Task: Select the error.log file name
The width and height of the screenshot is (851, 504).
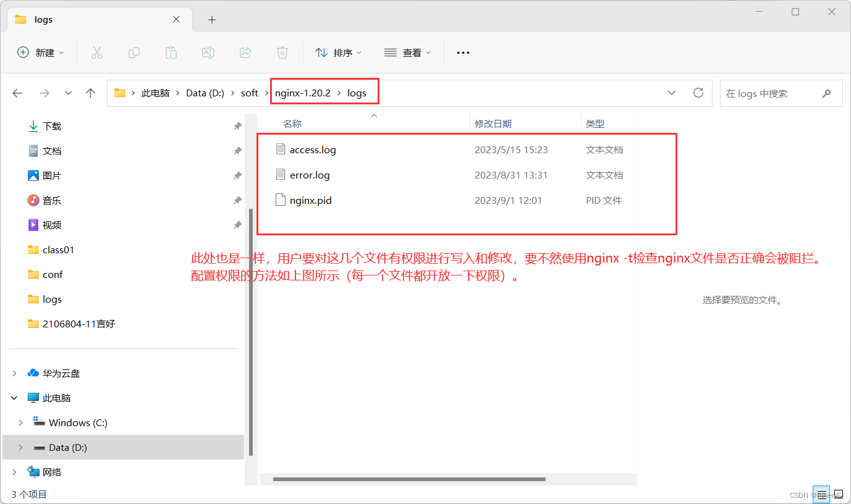Action: pos(310,175)
